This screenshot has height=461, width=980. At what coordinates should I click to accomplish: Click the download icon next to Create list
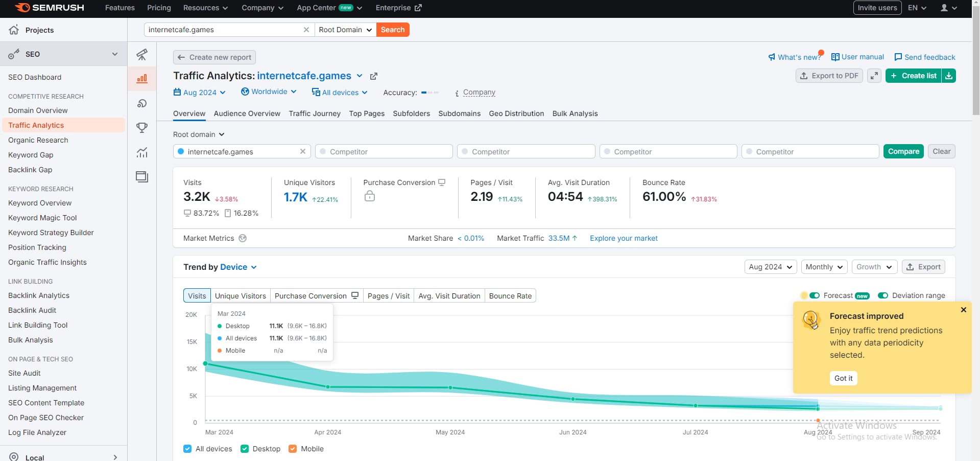[948, 76]
